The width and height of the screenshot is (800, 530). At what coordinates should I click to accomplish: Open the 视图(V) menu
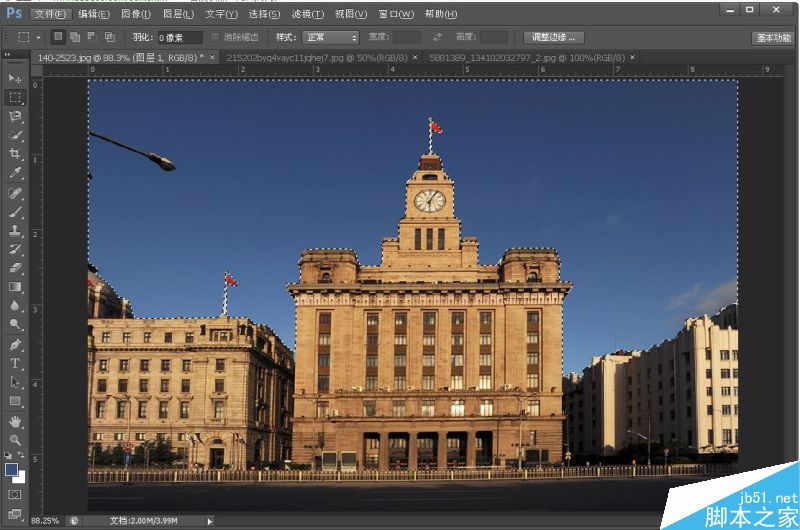click(351, 14)
